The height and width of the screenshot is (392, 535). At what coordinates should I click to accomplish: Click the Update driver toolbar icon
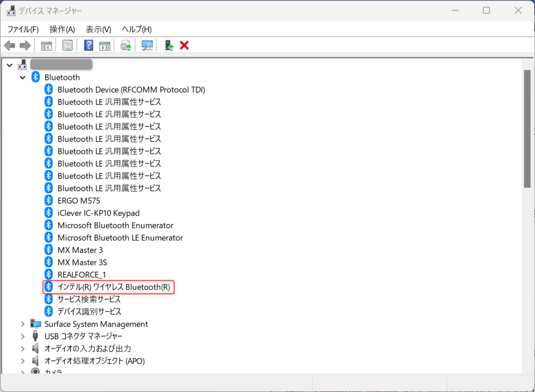pos(126,45)
